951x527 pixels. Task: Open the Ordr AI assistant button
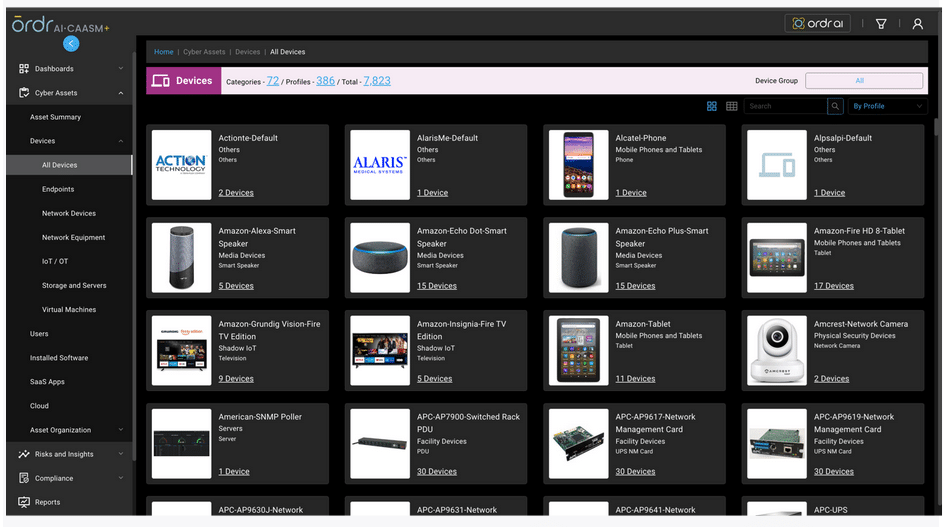817,23
